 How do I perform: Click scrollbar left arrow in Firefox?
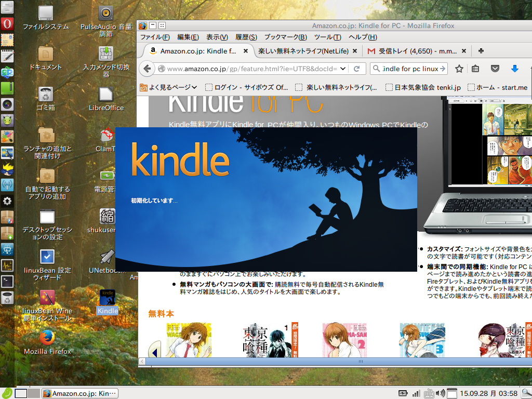point(142,362)
